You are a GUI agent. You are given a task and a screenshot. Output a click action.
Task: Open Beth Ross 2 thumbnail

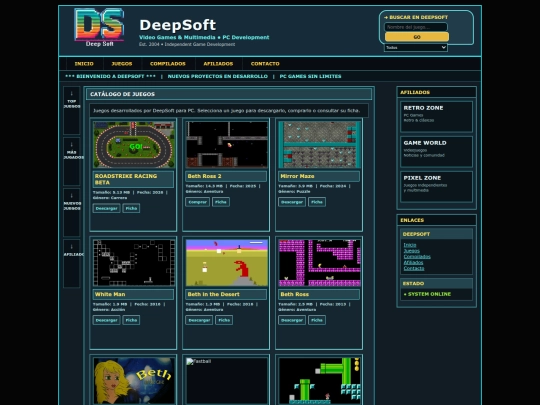pyautogui.click(x=227, y=144)
